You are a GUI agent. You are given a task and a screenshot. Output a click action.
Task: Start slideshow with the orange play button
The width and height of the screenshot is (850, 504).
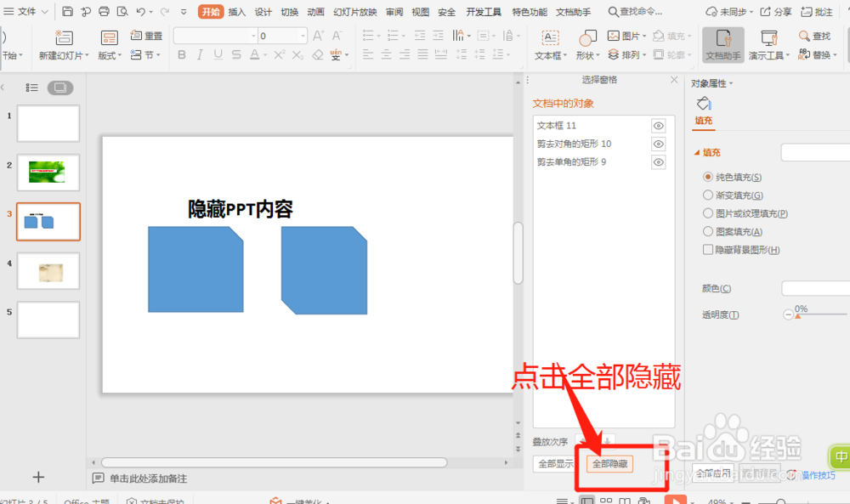coord(676,500)
